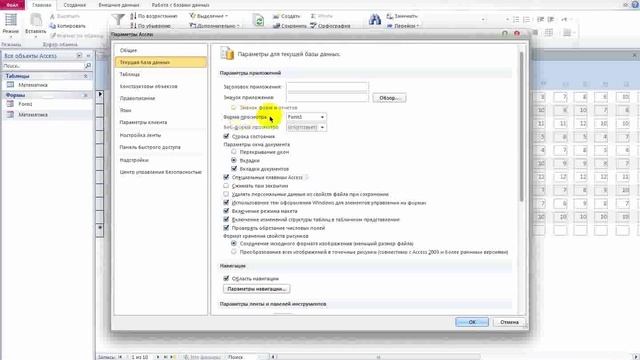Click the Вырезать cut command

(64, 16)
